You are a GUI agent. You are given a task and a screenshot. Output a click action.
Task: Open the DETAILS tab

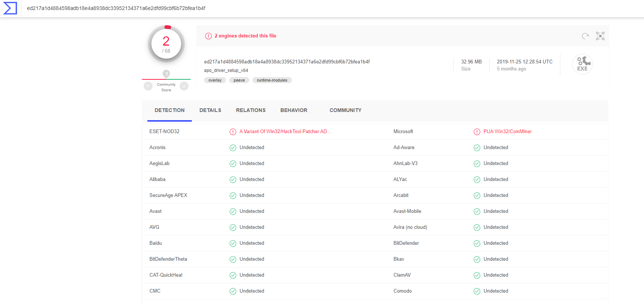pos(210,110)
